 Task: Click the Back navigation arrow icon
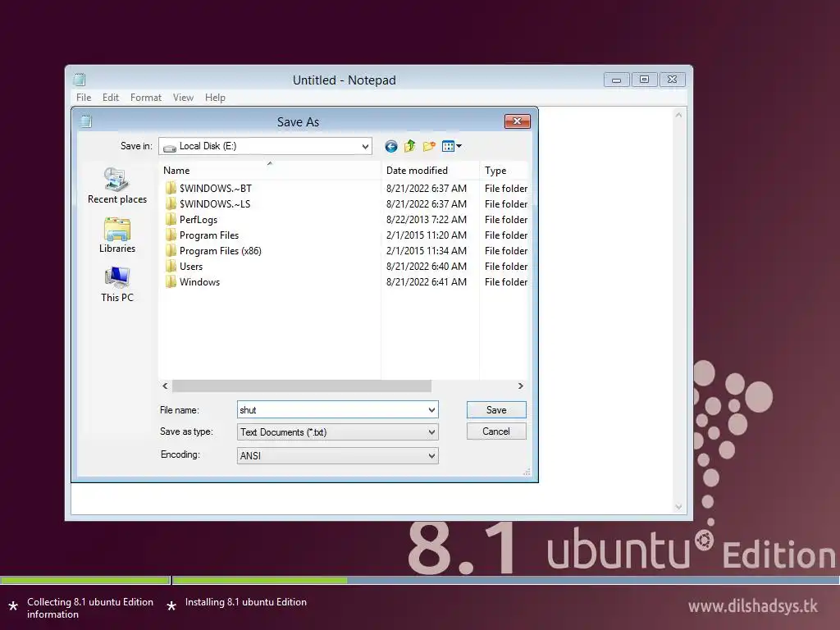tap(391, 146)
